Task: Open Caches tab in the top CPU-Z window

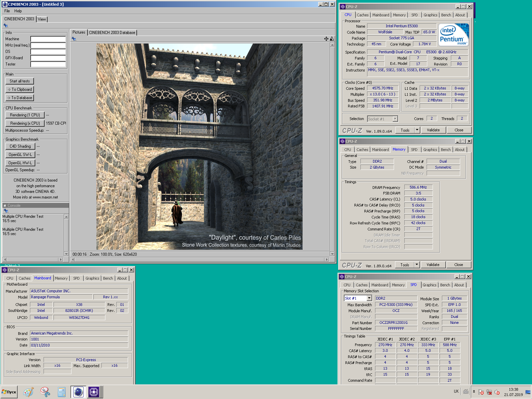Action: click(x=363, y=15)
